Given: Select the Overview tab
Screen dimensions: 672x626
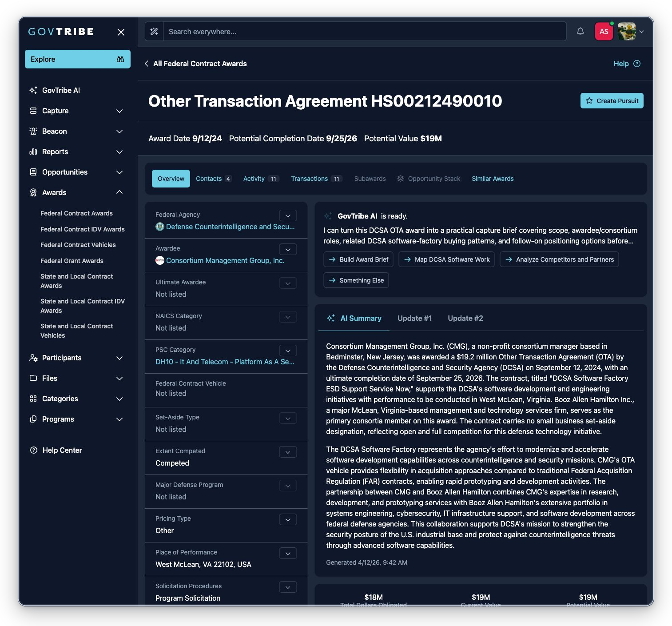Looking at the screenshot, I should point(171,179).
